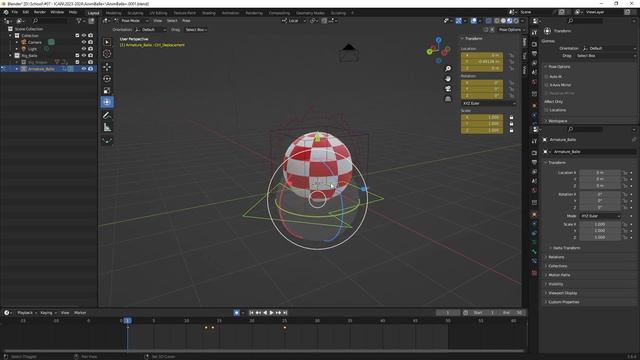Click the keyframe diamond at frame 25
The width and height of the screenshot is (640, 360).
[x=284, y=328]
